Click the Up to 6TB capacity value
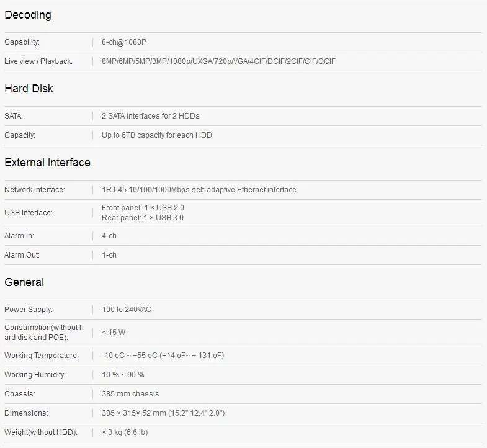This screenshot has height=448, width=487. coord(157,135)
